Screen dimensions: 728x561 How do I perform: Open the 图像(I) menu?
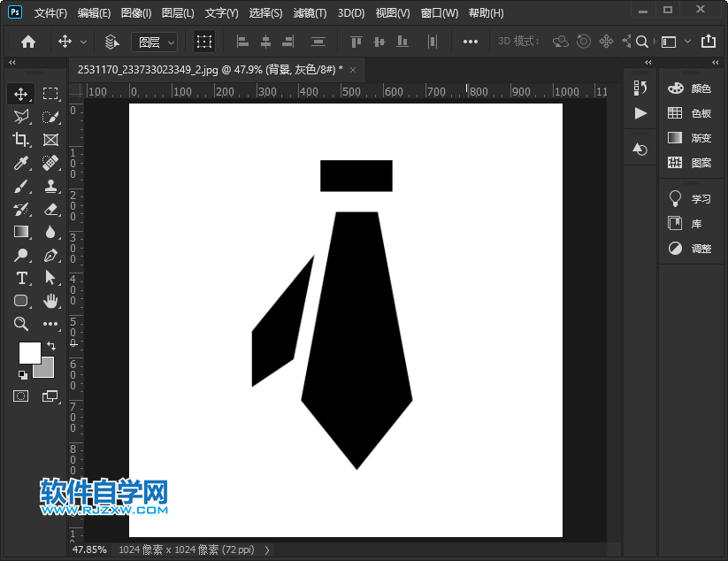point(136,13)
